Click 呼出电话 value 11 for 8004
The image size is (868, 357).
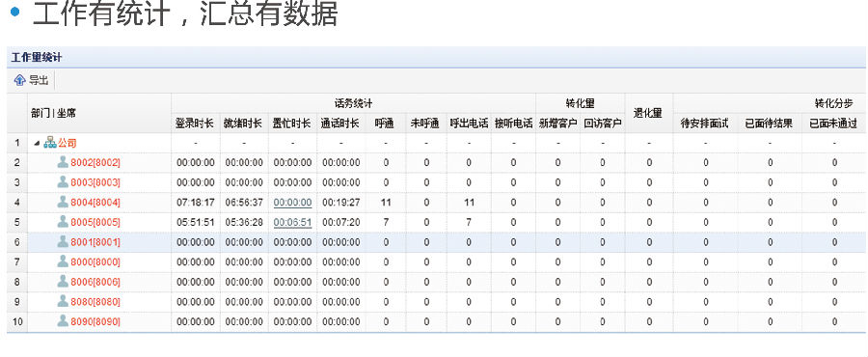[x=469, y=203]
